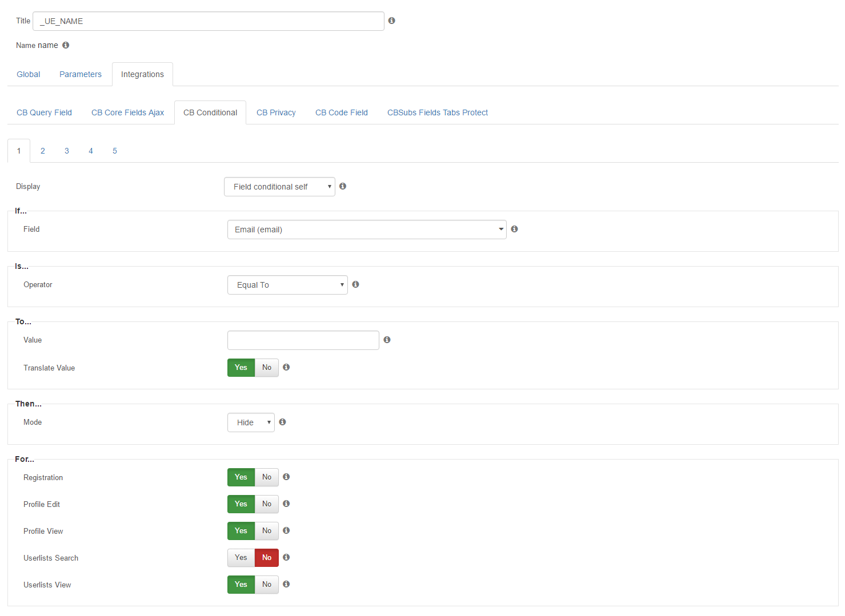Focus the empty Value input field
The height and width of the screenshot is (616, 845).
pyautogui.click(x=303, y=340)
